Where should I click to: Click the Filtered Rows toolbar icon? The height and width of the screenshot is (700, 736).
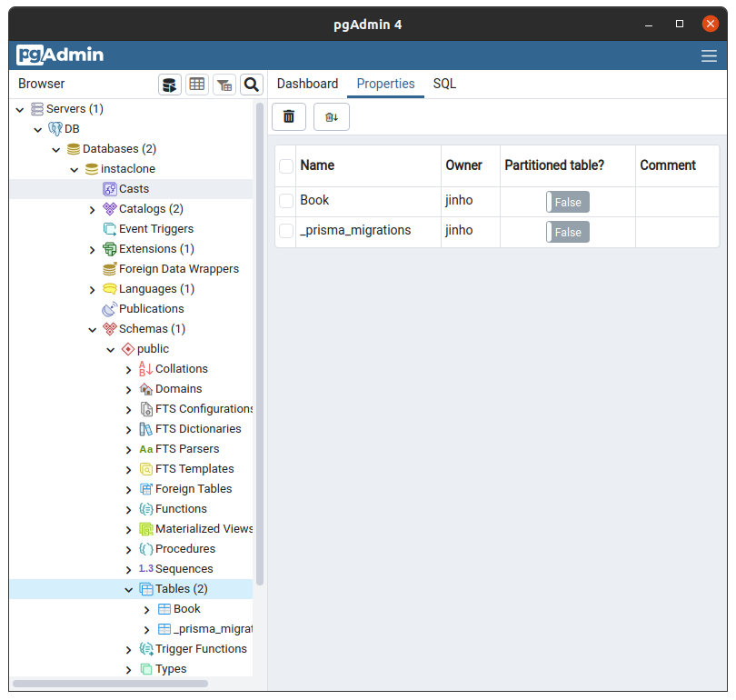224,85
